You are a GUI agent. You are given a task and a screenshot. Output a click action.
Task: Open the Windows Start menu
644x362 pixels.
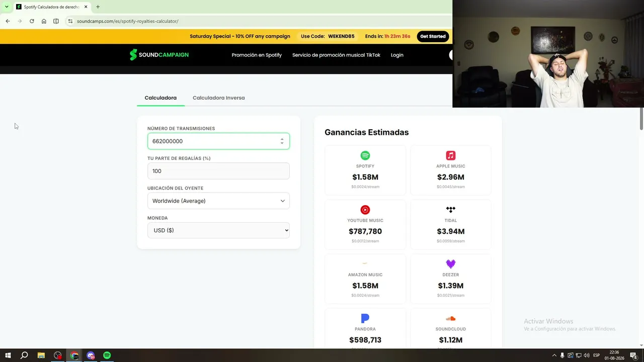8,355
